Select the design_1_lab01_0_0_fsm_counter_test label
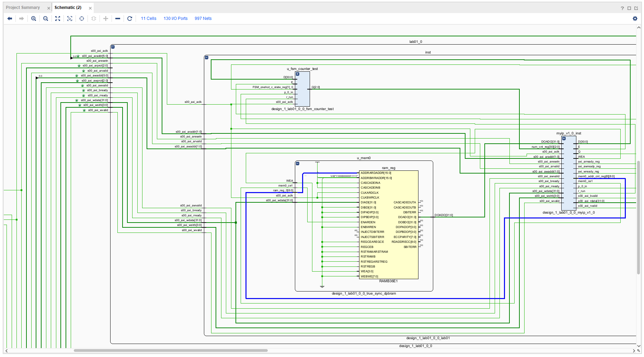This screenshot has width=644, height=357. (x=302, y=109)
